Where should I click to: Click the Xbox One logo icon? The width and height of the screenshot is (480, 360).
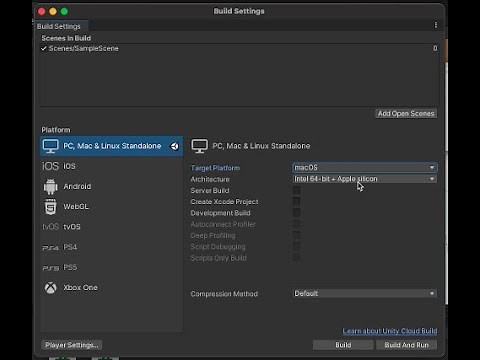pos(51,288)
